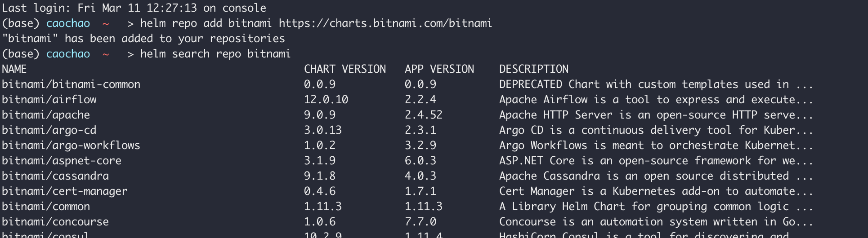Click chart version 1.0.2 of argo-workflows
Viewport: 868px width, 238px height.
click(x=320, y=145)
